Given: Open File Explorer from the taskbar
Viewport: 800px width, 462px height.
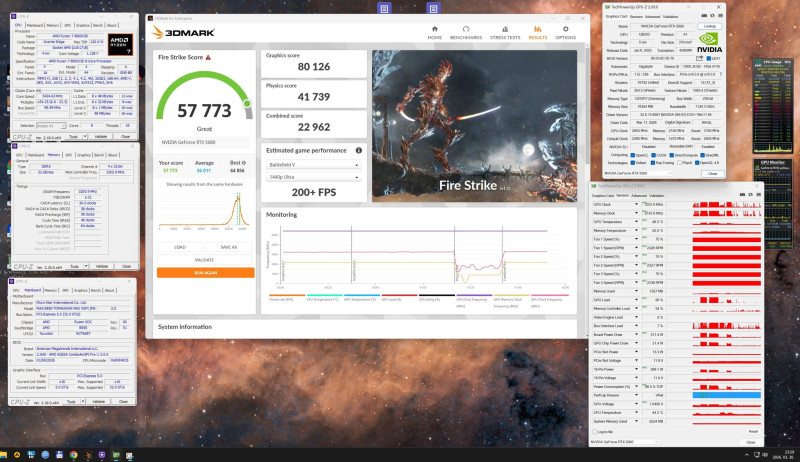Looking at the screenshot, I should point(4,455).
